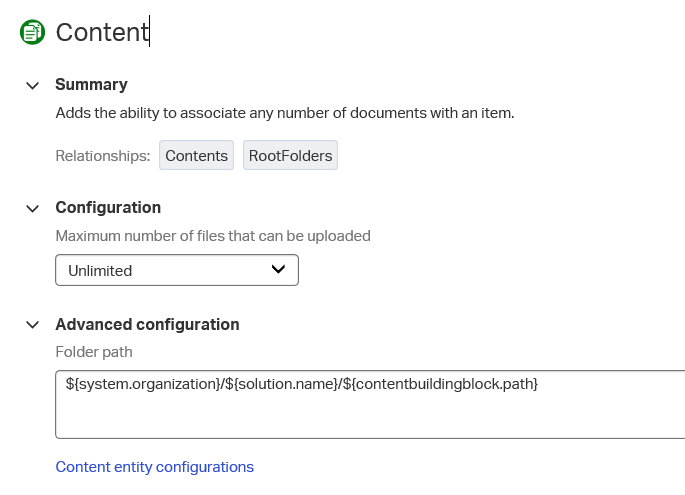The height and width of the screenshot is (495, 685).
Task: Select the Contents relationship tag
Action: [197, 156]
